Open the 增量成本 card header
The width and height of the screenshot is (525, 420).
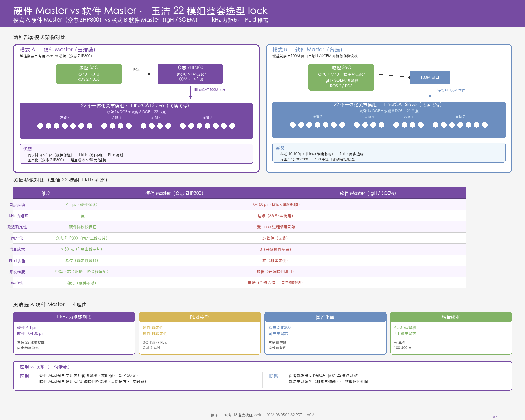451,317
